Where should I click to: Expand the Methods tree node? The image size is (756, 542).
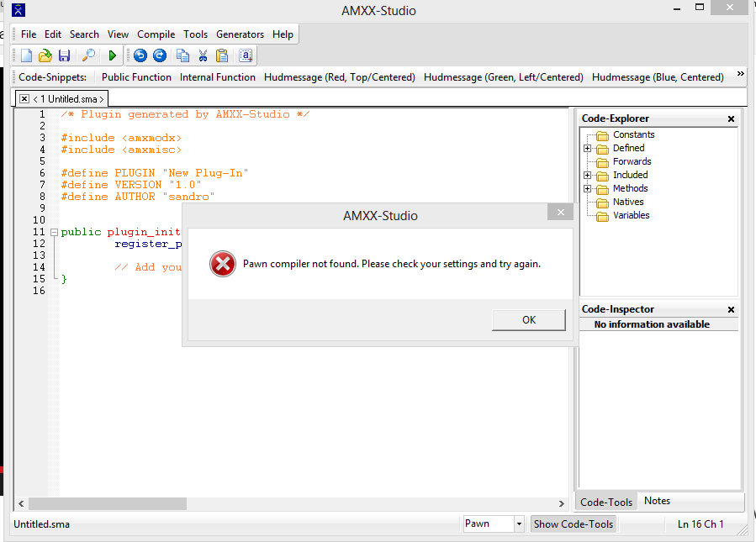pos(587,189)
